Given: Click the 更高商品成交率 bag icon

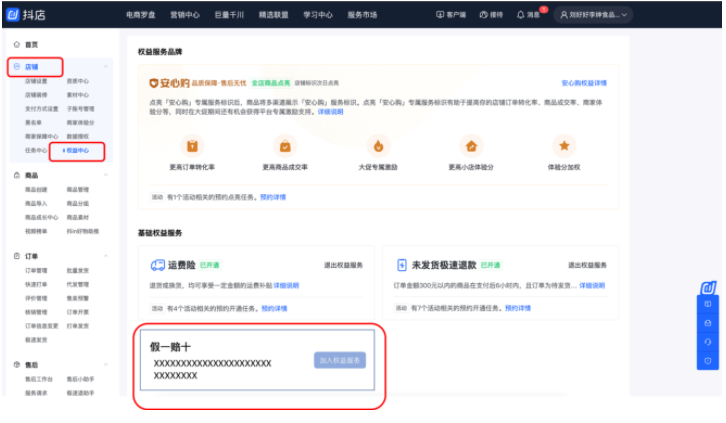Looking at the screenshot, I should tap(283, 145).
